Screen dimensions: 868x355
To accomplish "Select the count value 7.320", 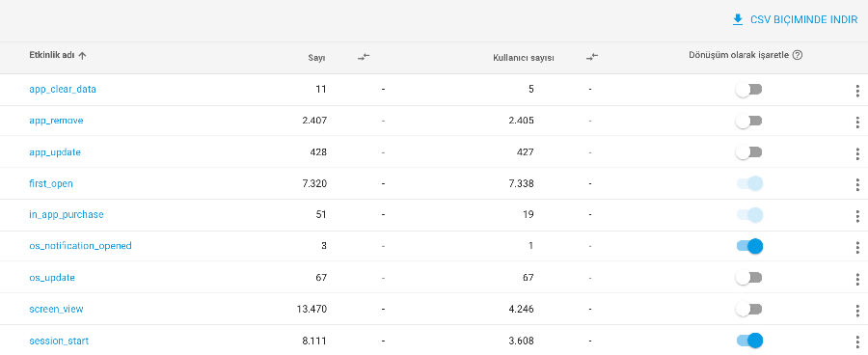I will pyautogui.click(x=314, y=183).
